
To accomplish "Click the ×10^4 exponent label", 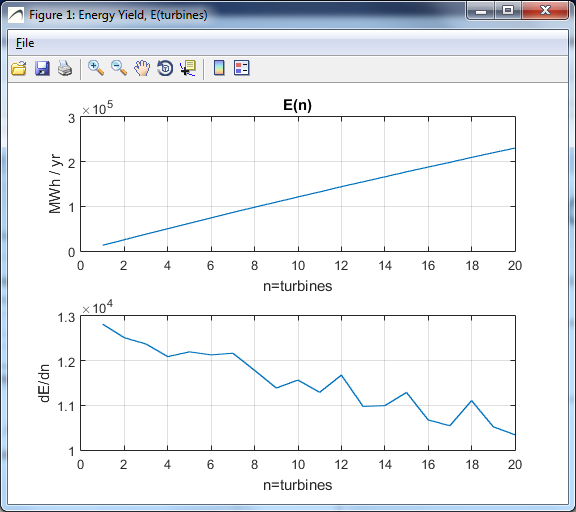I will coord(97,307).
